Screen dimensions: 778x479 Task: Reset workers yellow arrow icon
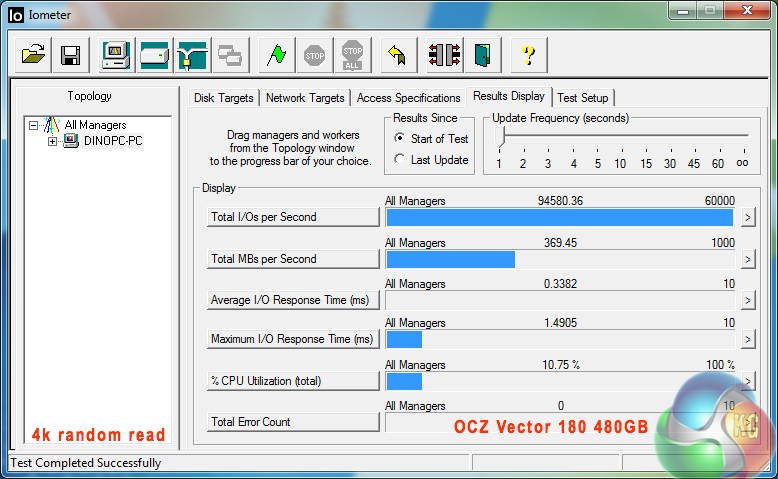398,55
